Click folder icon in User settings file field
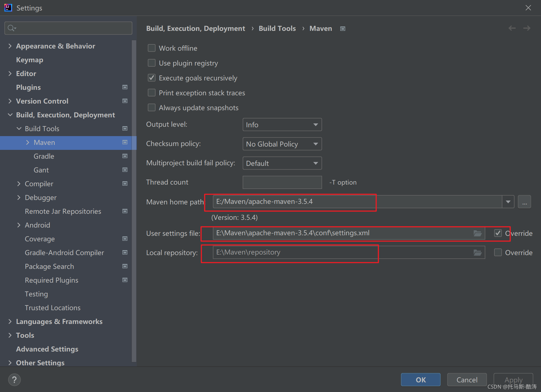Viewport: 541px width, 392px height. click(x=478, y=233)
